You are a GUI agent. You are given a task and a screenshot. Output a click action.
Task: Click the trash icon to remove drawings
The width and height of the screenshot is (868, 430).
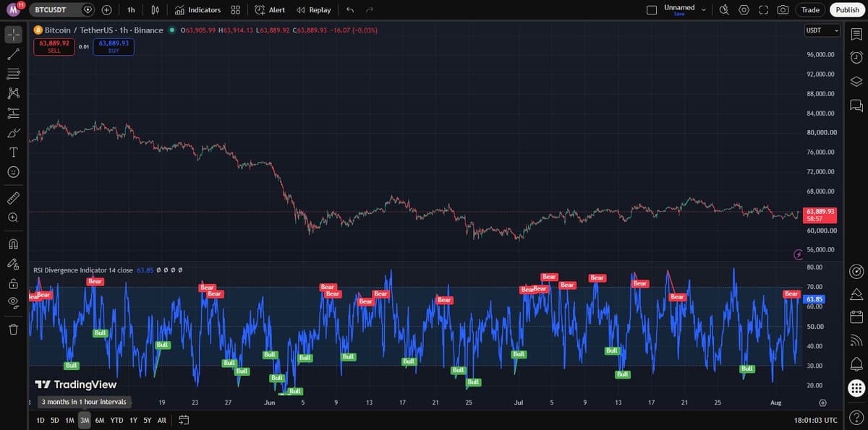click(13, 330)
